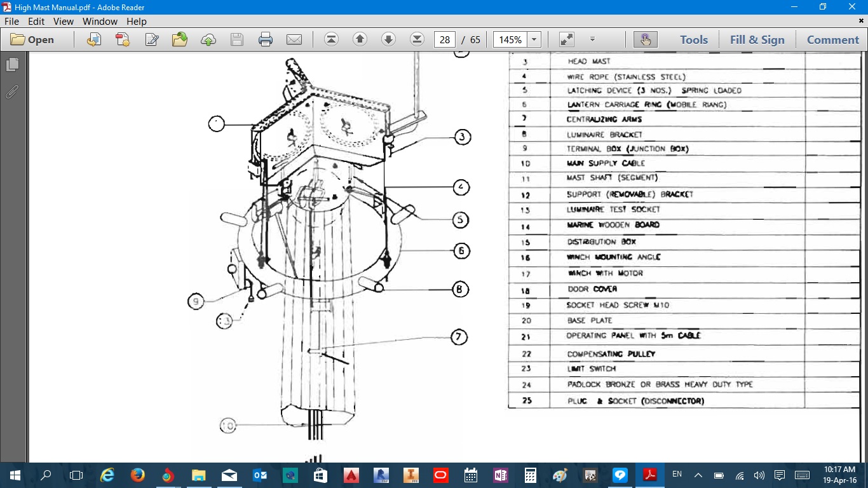Open AutoCAD red A icon in taskbar
The image size is (868, 488).
351,475
